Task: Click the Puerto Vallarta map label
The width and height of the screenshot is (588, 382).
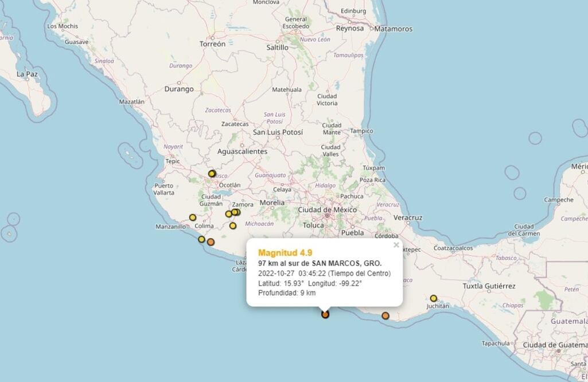Action: coord(163,189)
